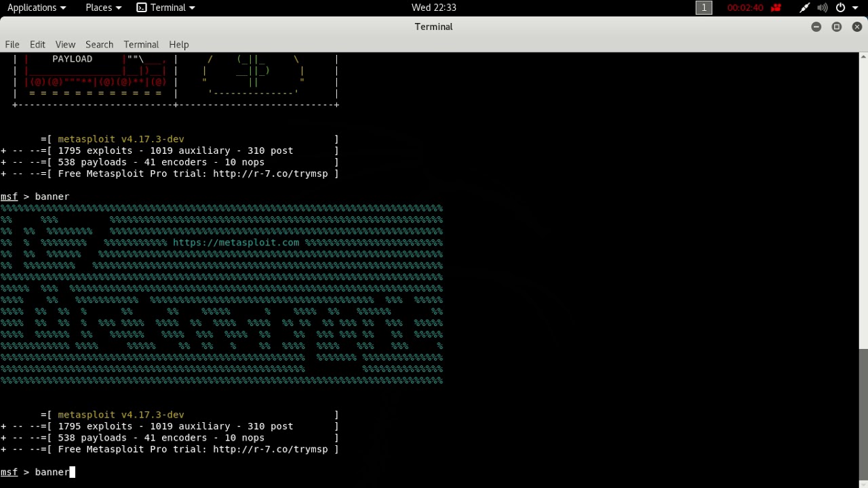Open the Applications menu

click(x=37, y=7)
